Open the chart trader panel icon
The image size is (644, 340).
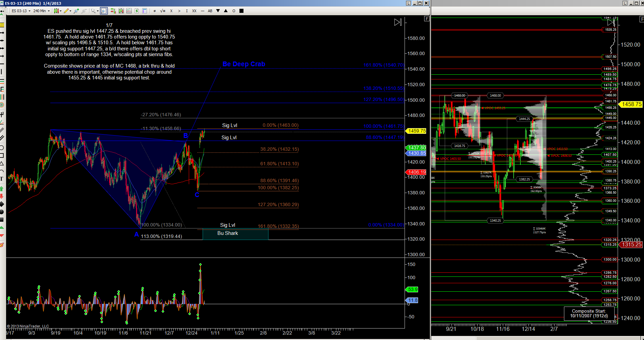click(x=113, y=11)
